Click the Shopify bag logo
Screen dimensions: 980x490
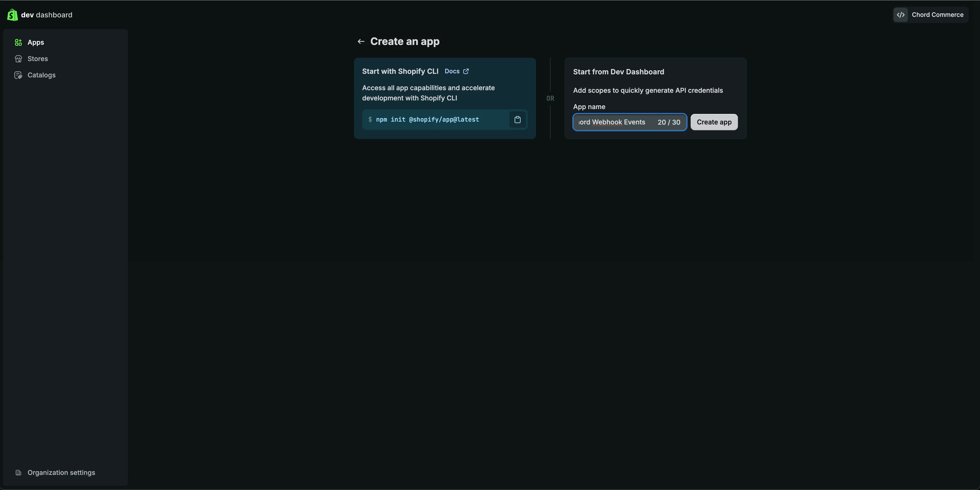[x=13, y=15]
